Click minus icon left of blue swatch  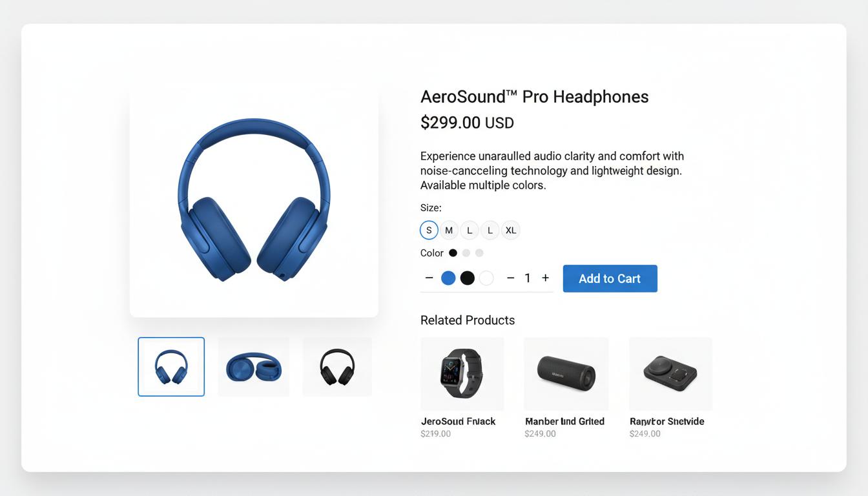[x=429, y=278]
